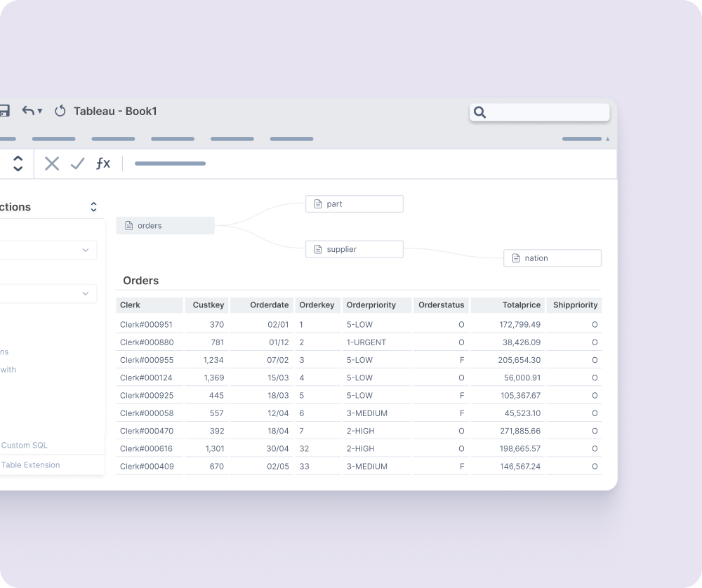Click the undo arrow icon
This screenshot has width=702, height=588.
(27, 111)
